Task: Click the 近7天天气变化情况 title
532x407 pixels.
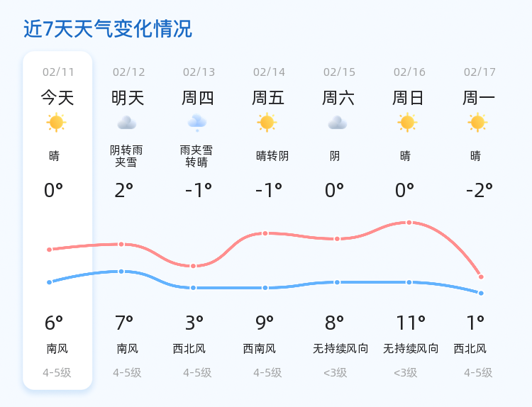Action: point(108,28)
